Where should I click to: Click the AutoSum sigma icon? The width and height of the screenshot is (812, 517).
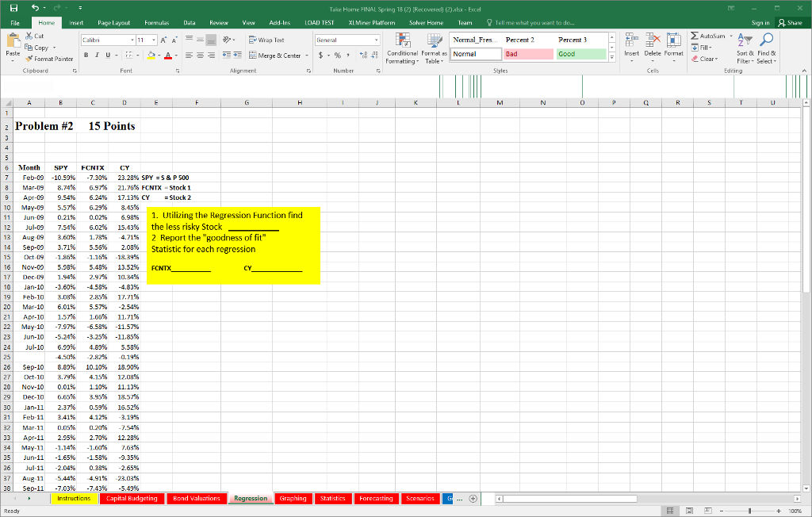695,36
